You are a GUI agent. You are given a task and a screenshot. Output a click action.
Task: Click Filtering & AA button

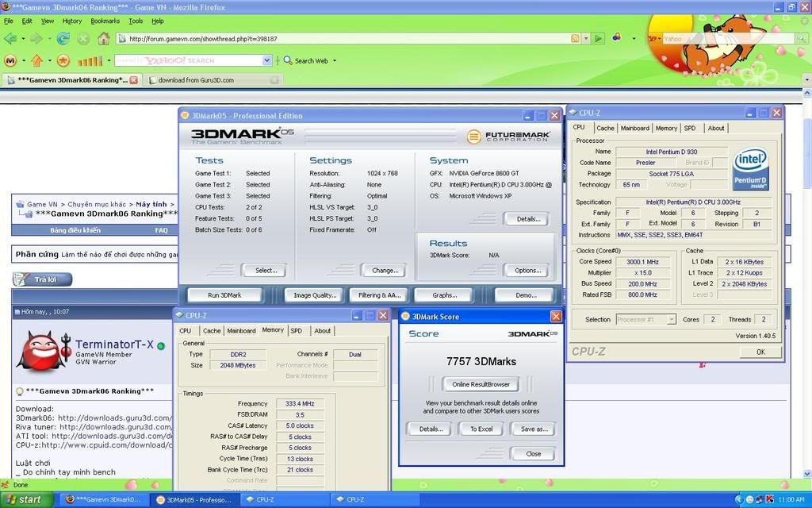coord(380,295)
